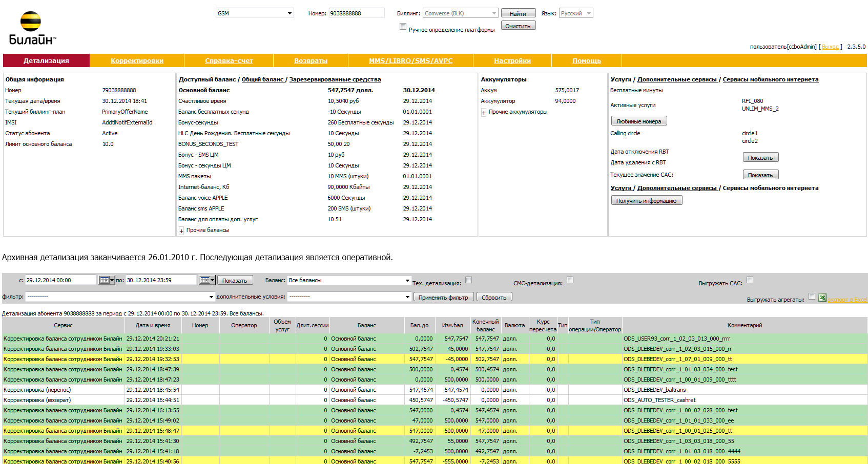Open the end date calendar picker
The height and width of the screenshot is (464, 868).
(x=207, y=280)
